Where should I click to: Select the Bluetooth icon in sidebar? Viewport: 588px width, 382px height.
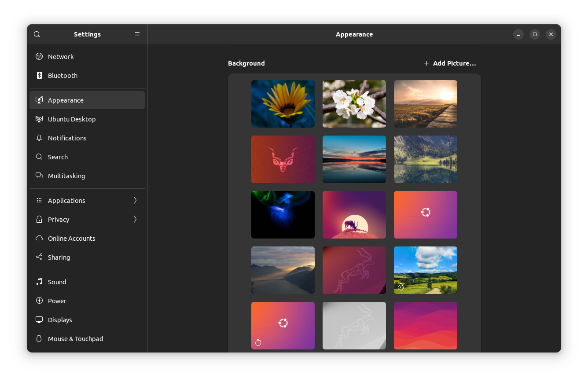pyautogui.click(x=39, y=75)
